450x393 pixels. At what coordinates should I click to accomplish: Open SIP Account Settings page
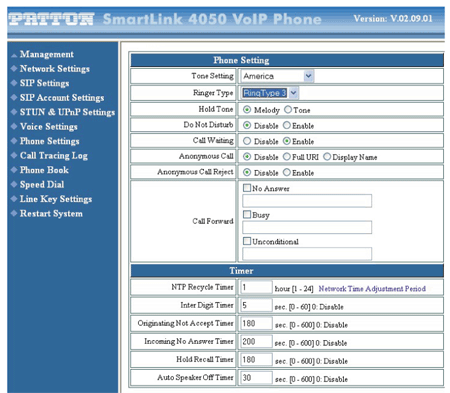click(x=62, y=98)
